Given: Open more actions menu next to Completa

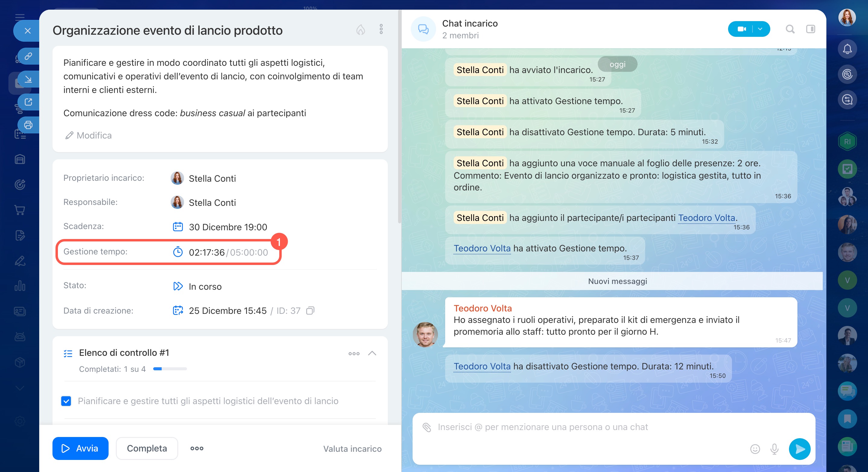Looking at the screenshot, I should tap(197, 448).
